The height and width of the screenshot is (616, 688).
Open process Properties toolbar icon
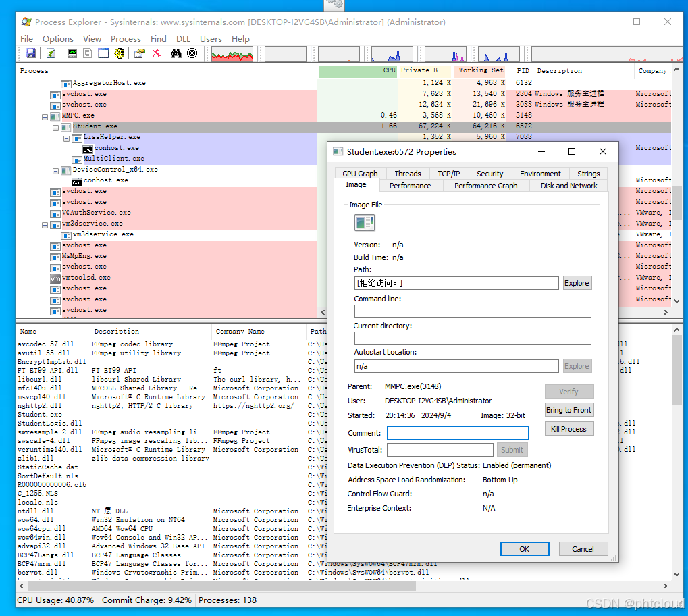(x=140, y=53)
